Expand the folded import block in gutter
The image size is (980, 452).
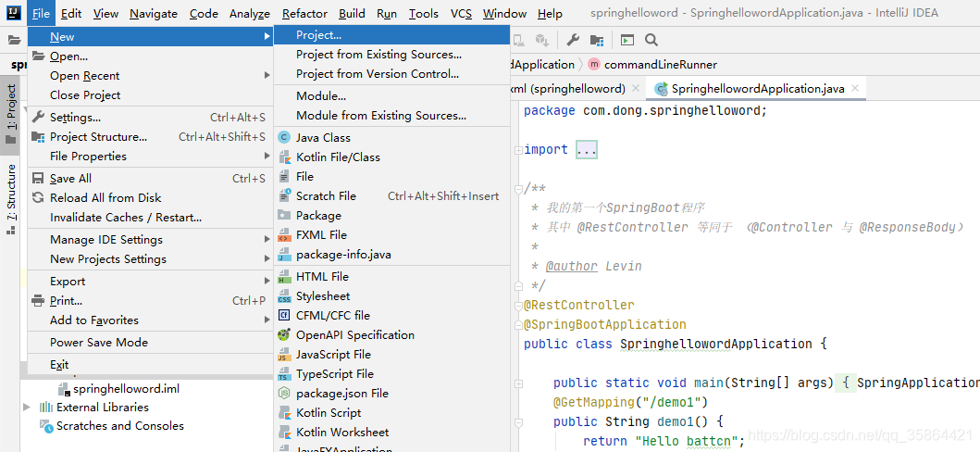pyautogui.click(x=518, y=150)
